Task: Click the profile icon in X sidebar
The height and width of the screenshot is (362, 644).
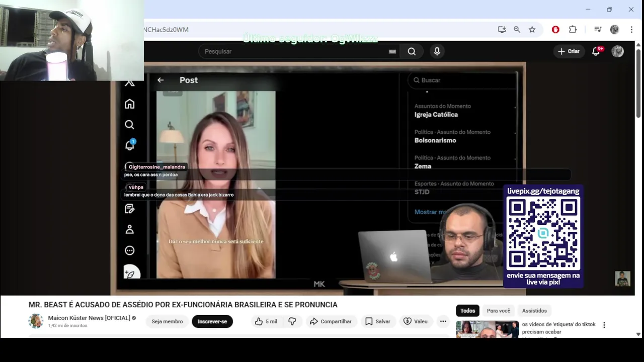Action: [129, 229]
